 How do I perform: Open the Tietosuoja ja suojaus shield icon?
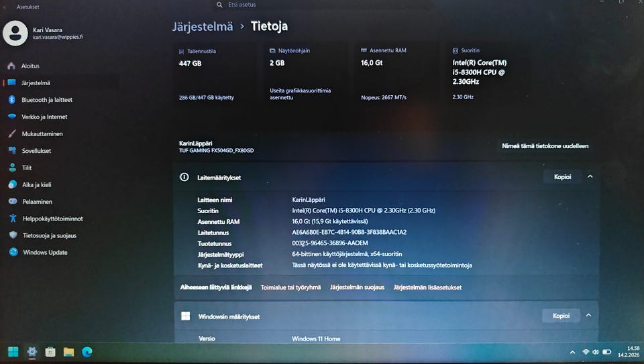(x=13, y=235)
